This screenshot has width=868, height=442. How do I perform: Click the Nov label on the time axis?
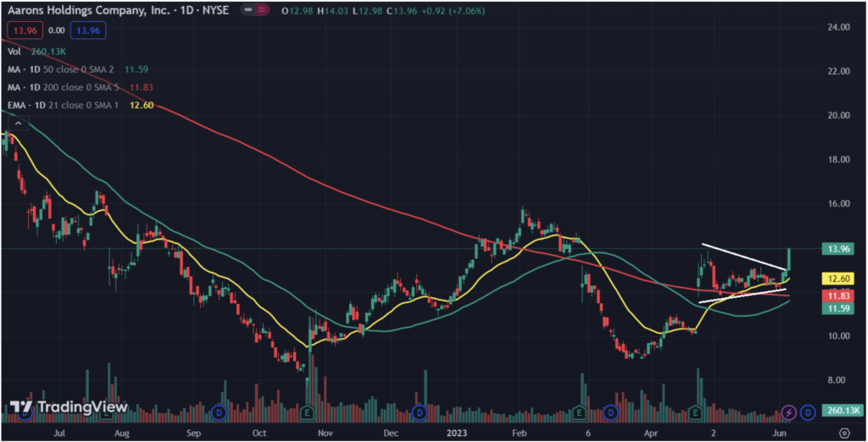pos(325,433)
